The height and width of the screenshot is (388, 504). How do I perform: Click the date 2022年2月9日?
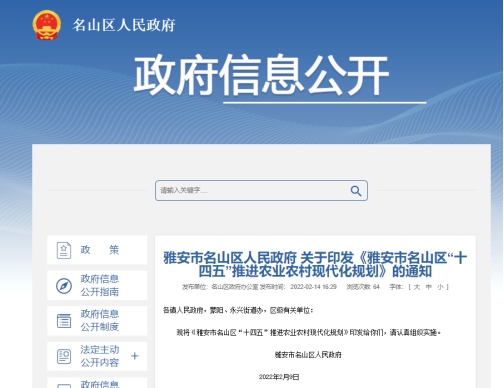279,377
